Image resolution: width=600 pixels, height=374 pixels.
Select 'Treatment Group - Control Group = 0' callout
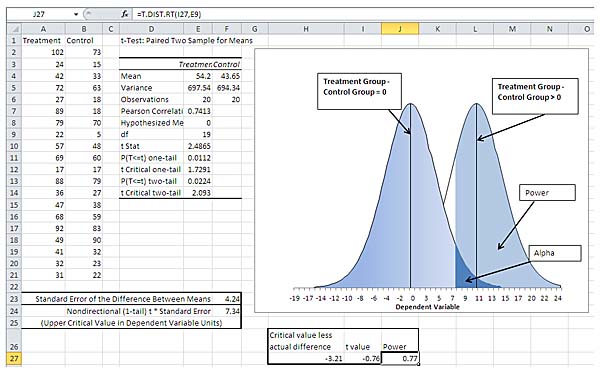359,91
